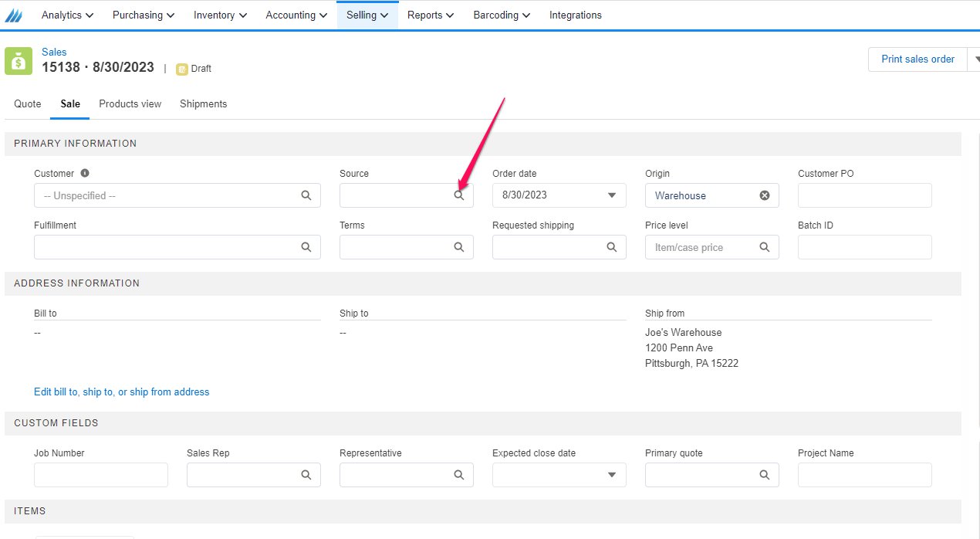Viewport: 980px width, 539px height.
Task: Open the Selling dropdown menu
Action: pyautogui.click(x=367, y=15)
